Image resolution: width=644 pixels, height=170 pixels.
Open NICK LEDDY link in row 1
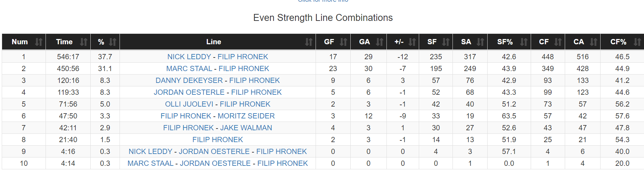point(189,57)
